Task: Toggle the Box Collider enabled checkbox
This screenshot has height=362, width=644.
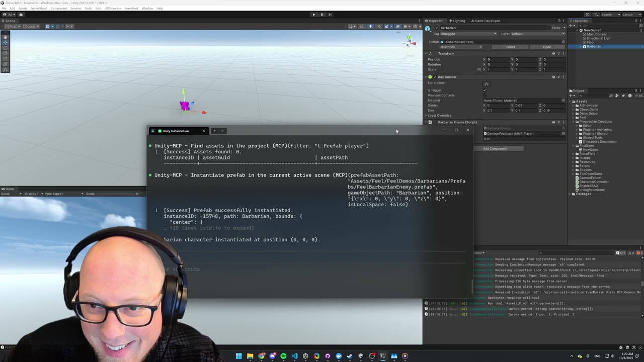Action: point(435,77)
